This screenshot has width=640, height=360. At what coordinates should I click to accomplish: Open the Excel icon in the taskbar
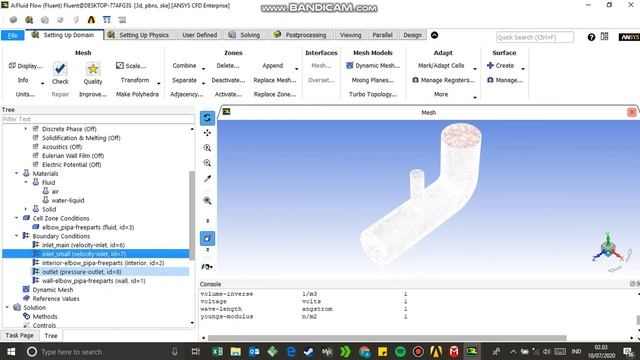[x=217, y=351]
